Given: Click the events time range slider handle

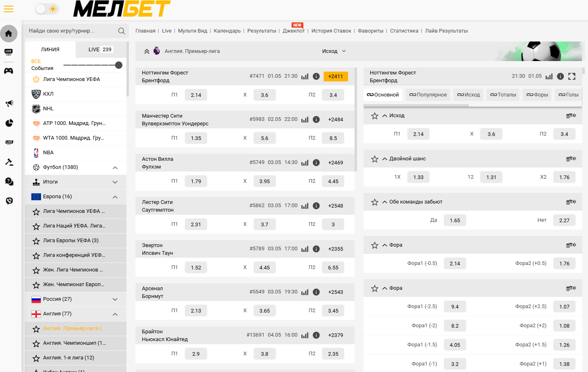Looking at the screenshot, I should 119,65.
